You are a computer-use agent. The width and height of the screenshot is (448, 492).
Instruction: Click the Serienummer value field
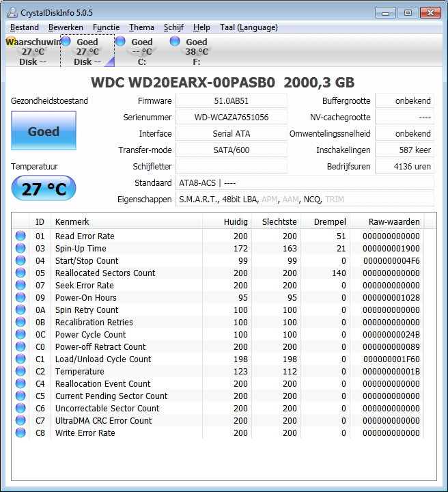point(231,117)
